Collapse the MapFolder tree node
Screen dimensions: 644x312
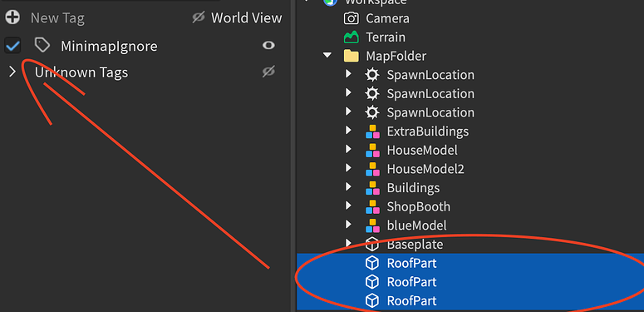coord(327,55)
